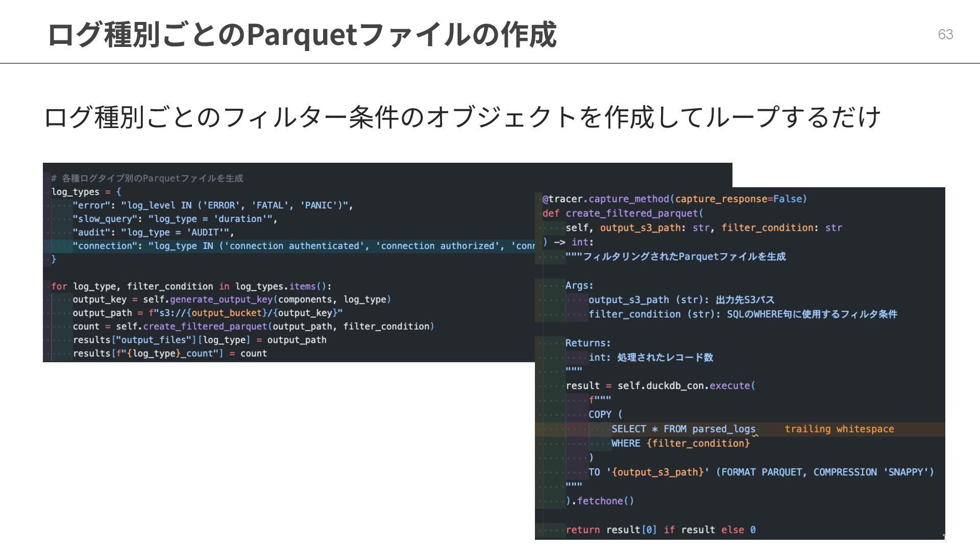Click the subtitle text about filter conditions
Screen dimensions: 980x551
tap(462, 117)
